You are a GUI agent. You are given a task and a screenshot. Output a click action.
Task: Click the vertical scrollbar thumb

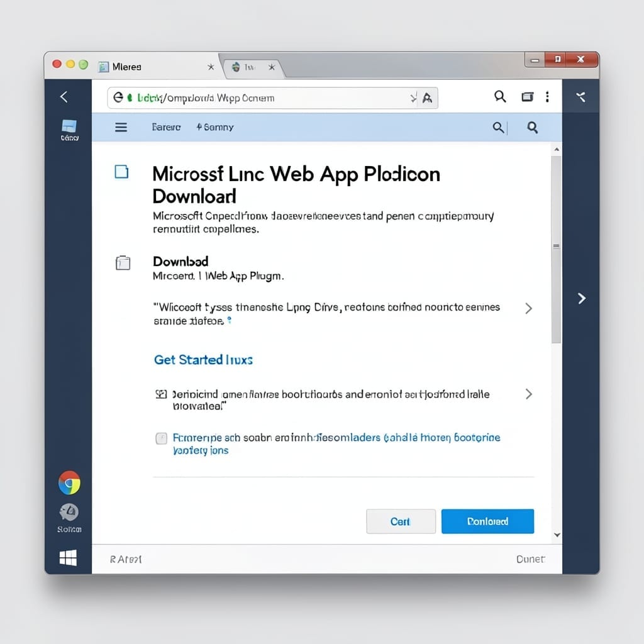click(556, 249)
